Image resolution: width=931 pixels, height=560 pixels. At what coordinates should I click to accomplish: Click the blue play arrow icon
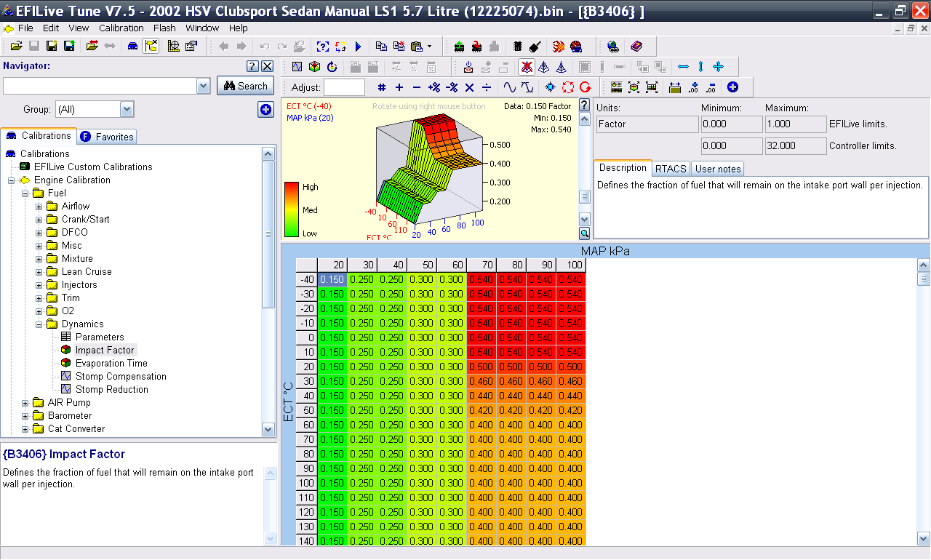tap(358, 46)
